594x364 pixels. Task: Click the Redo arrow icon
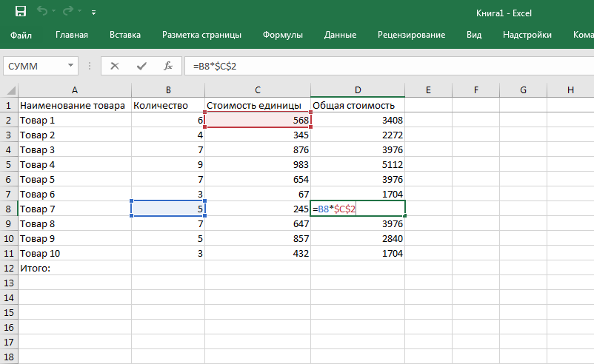coord(68,11)
